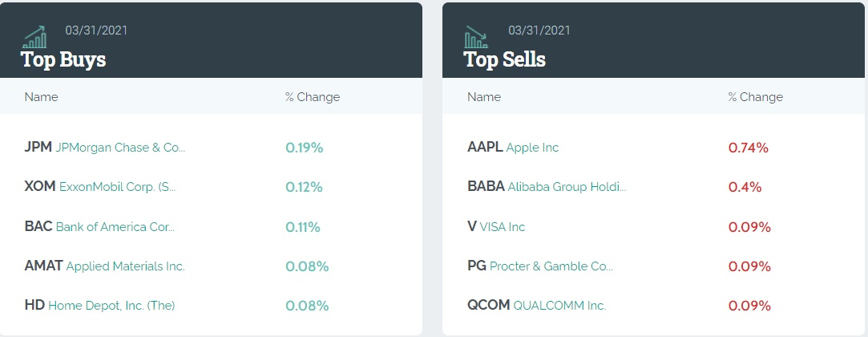
Task: Sort Top Sells by % Change column
Action: click(755, 97)
